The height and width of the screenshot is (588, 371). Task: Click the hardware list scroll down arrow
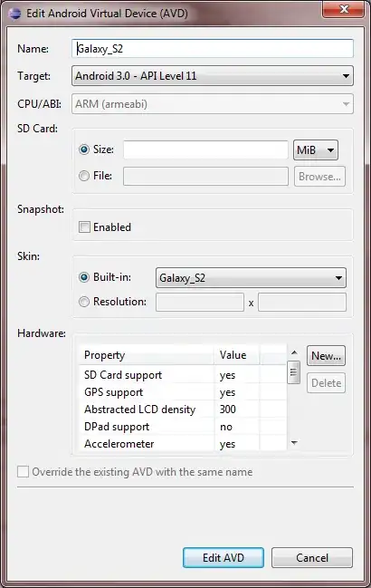click(x=294, y=443)
